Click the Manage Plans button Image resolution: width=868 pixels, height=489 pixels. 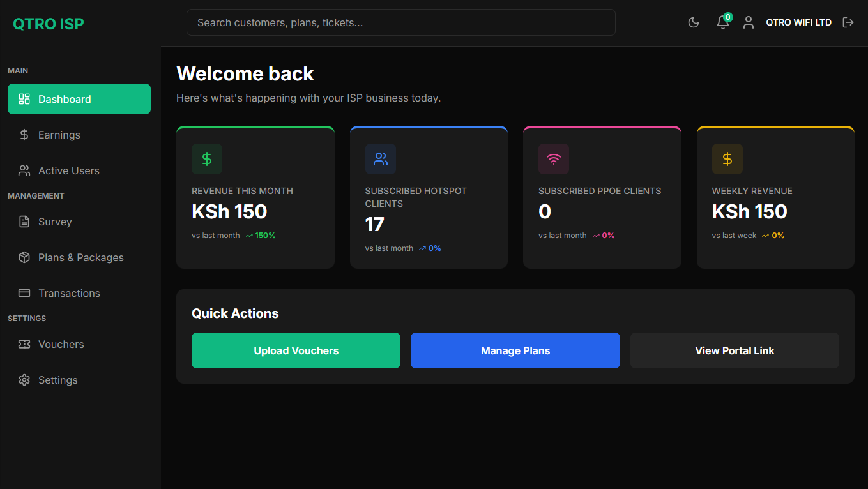(x=515, y=350)
